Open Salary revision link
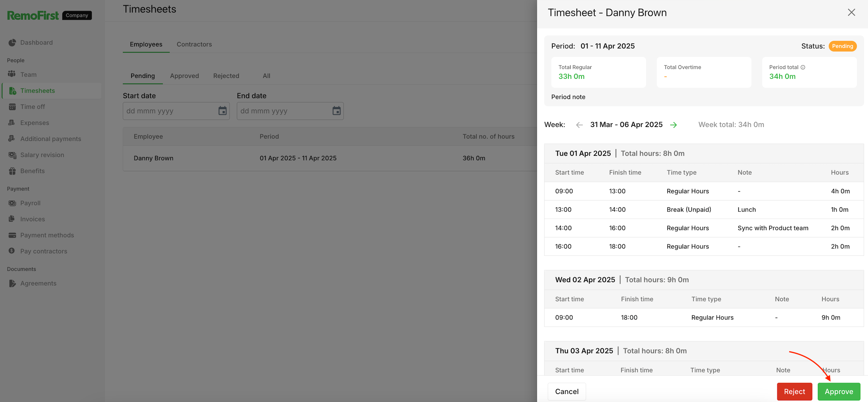Viewport: 868px width, 402px height. [42, 155]
